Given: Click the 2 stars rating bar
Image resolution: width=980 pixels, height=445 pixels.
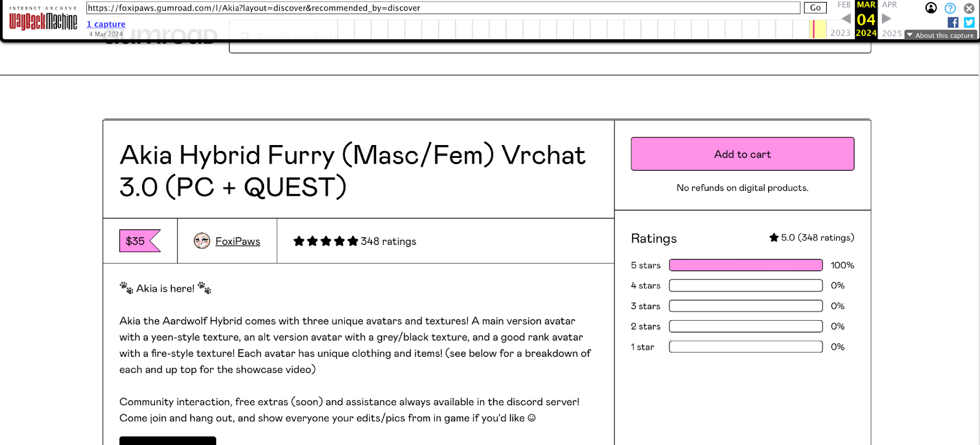Looking at the screenshot, I should click(745, 326).
